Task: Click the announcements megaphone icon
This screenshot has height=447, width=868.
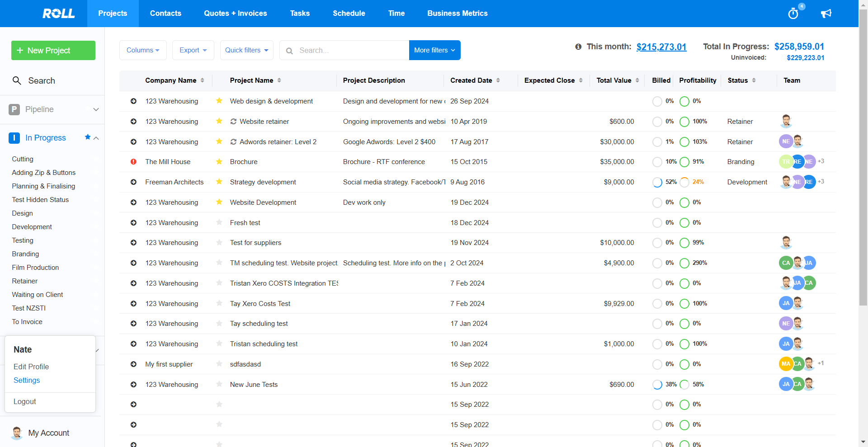Action: tap(826, 14)
